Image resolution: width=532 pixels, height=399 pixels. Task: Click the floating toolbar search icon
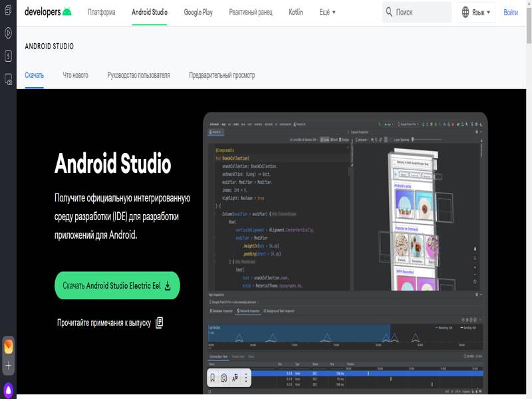pos(224,378)
